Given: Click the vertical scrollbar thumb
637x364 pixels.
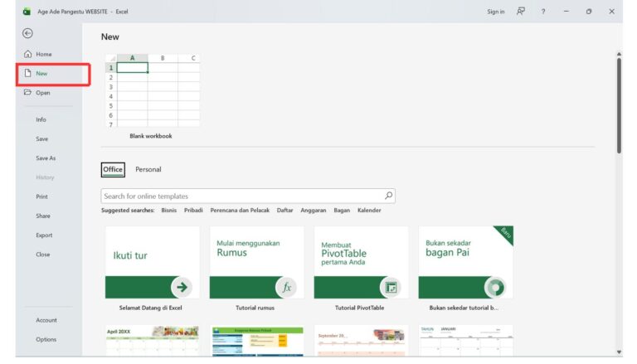Looking at the screenshot, I should pos(619,105).
